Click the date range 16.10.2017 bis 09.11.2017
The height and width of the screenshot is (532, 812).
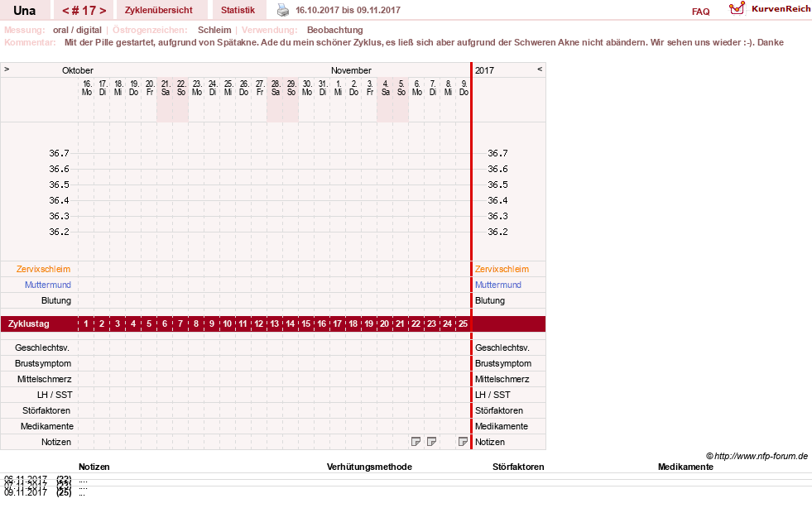pyautogui.click(x=348, y=11)
